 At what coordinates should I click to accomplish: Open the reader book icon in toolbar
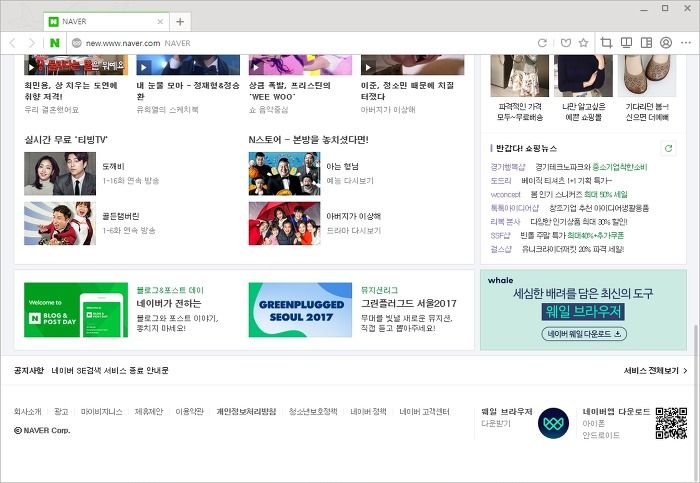click(626, 43)
